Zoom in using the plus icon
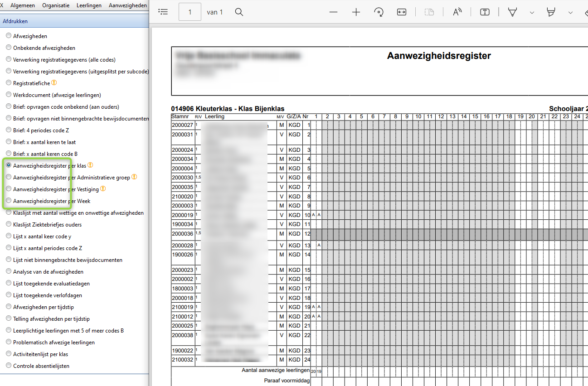The image size is (588, 386). pyautogui.click(x=356, y=12)
